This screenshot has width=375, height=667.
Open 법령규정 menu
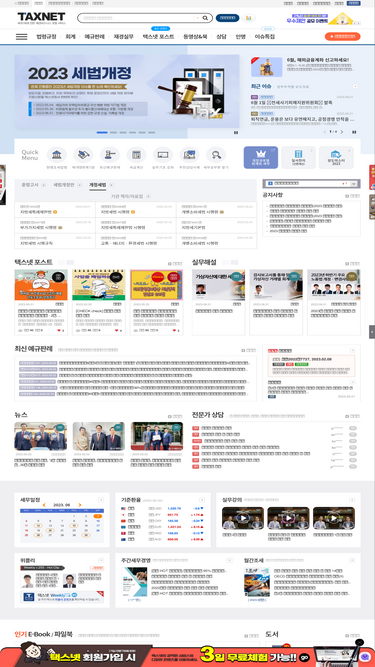(x=45, y=37)
